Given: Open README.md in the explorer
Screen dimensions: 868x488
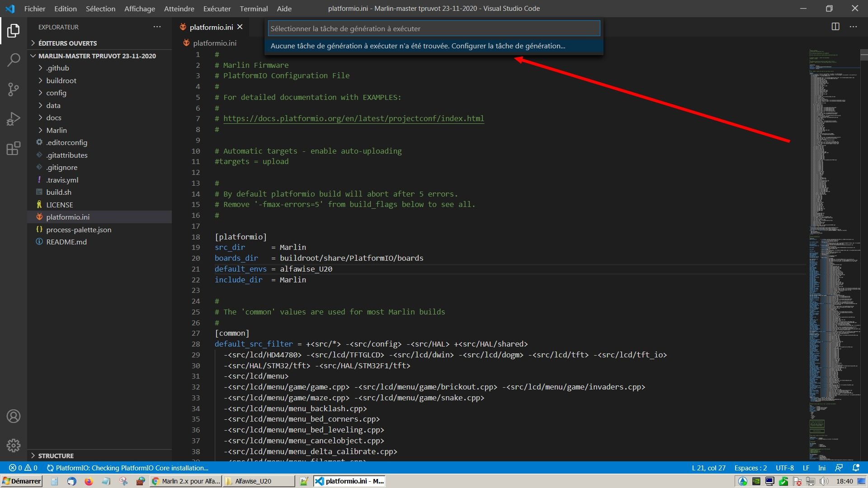Looking at the screenshot, I should click(x=99, y=242).
